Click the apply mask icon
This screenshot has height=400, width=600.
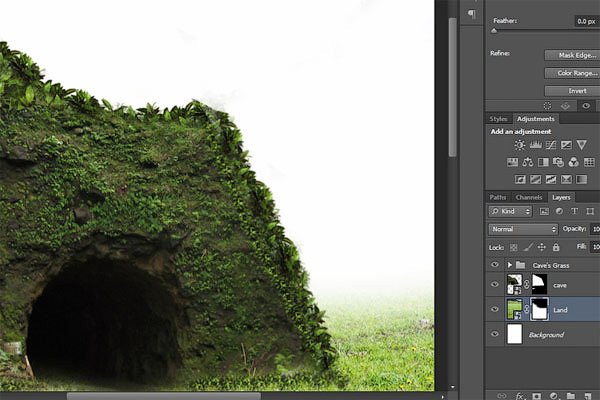565,106
